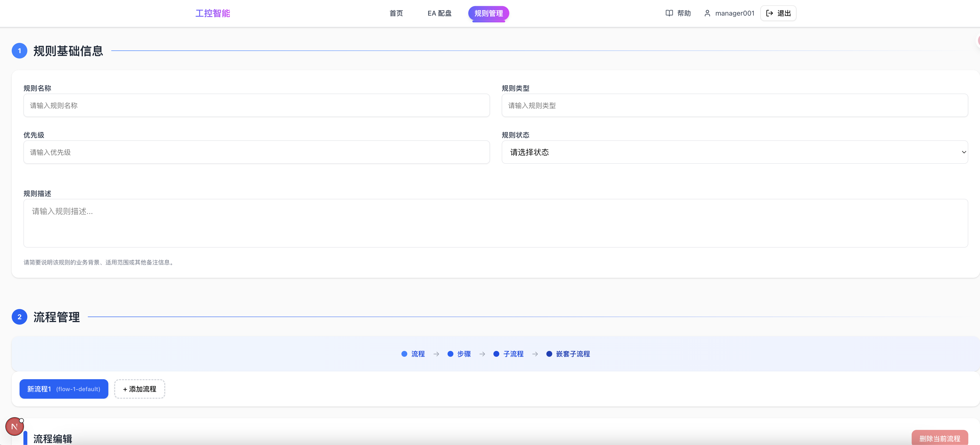The image size is (980, 445).
Task: Click the help book icon
Action: 669,13
